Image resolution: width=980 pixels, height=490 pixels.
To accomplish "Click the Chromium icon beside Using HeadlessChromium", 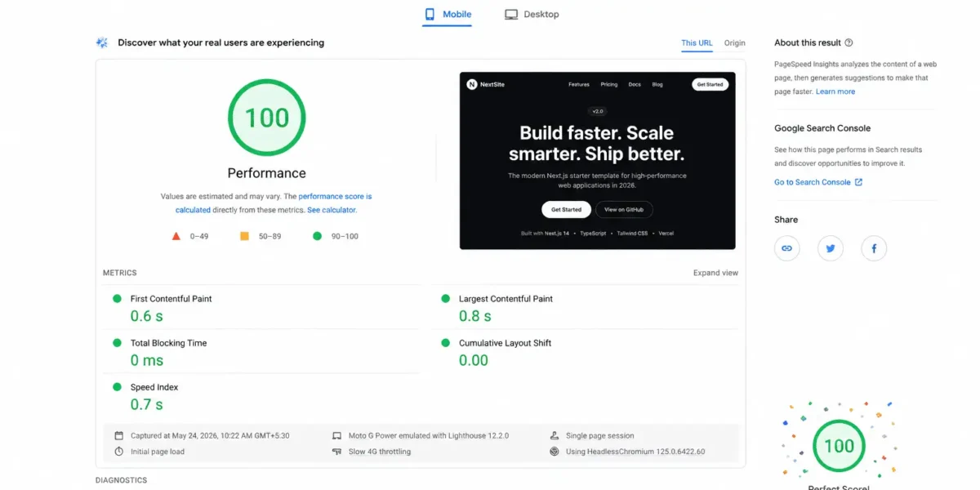I will pyautogui.click(x=555, y=452).
